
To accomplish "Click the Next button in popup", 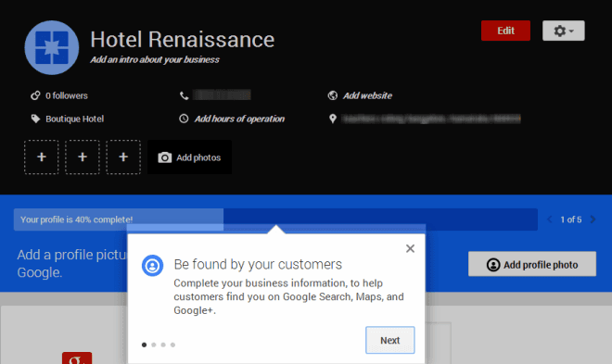I will click(x=389, y=340).
